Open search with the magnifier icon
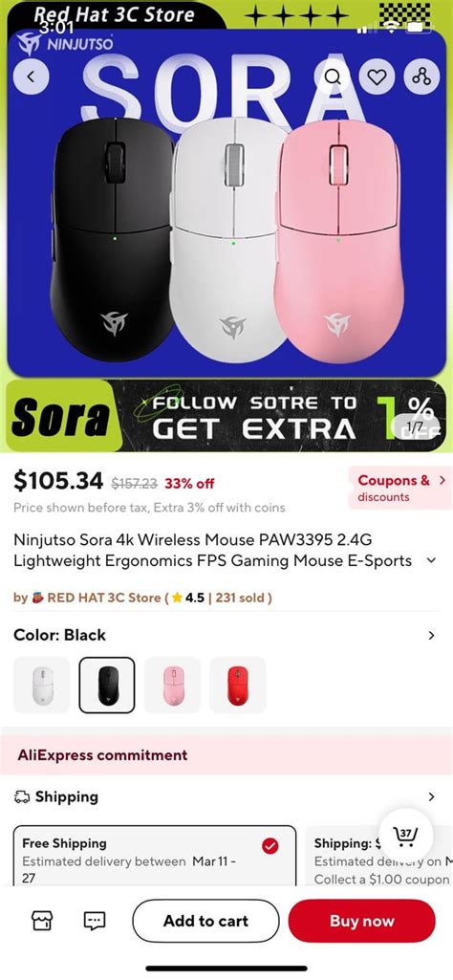This screenshot has width=453, height=980. [333, 76]
